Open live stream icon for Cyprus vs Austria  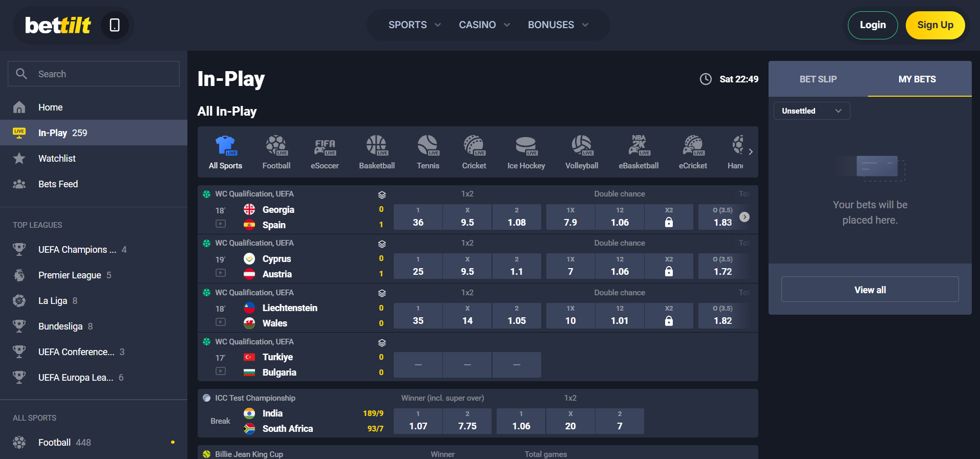click(x=221, y=273)
